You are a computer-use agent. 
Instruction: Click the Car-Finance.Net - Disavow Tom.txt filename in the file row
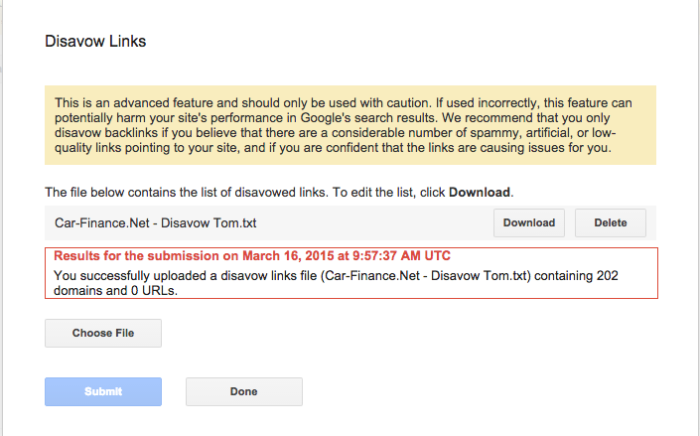coord(155,223)
